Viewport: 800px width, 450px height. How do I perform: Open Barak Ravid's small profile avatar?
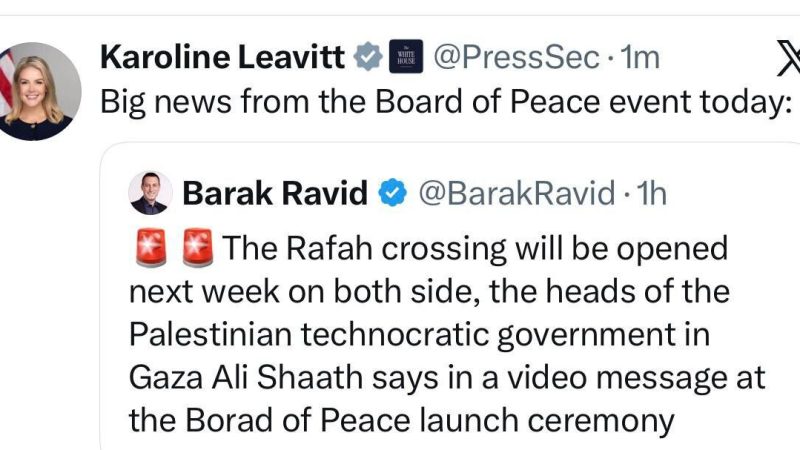point(150,192)
